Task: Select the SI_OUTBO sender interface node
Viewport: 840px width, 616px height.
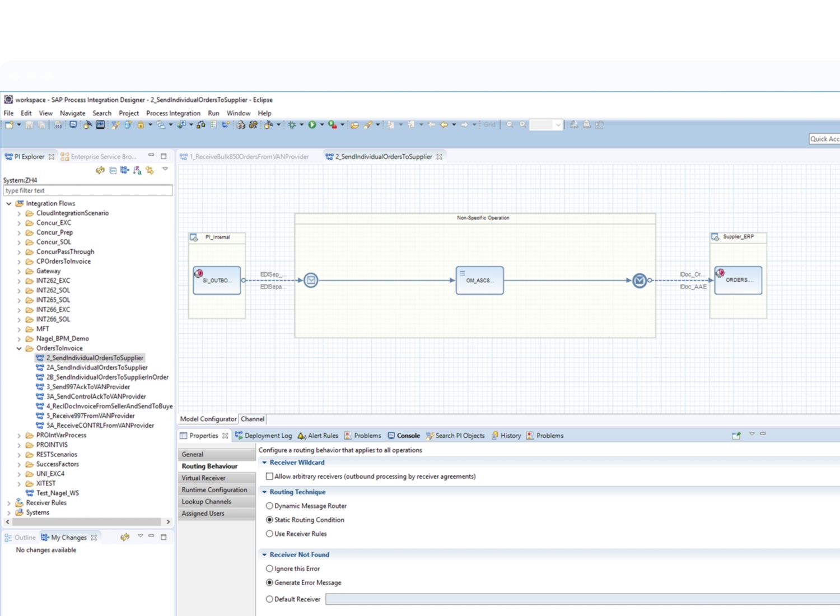Action: 217,280
